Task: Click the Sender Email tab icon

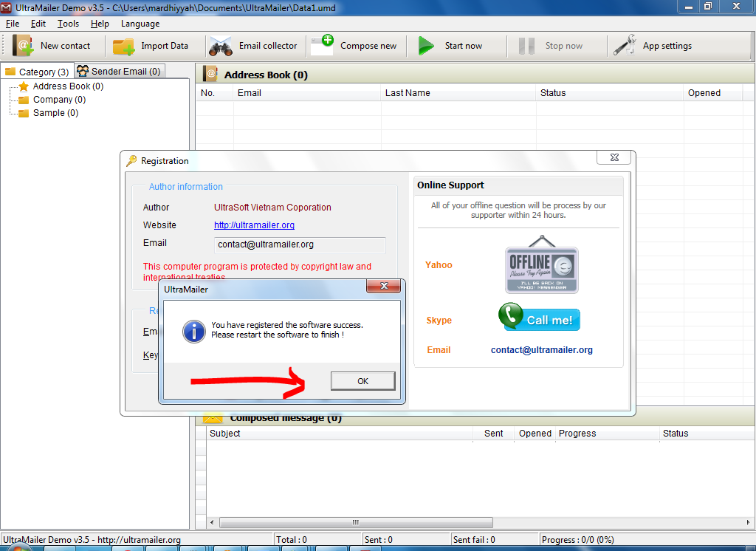Action: tap(83, 72)
